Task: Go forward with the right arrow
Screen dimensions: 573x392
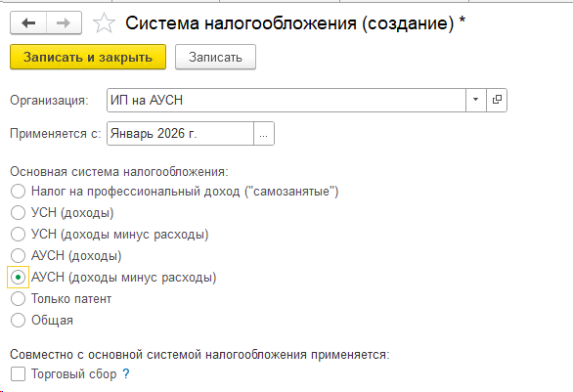Action: [x=64, y=23]
